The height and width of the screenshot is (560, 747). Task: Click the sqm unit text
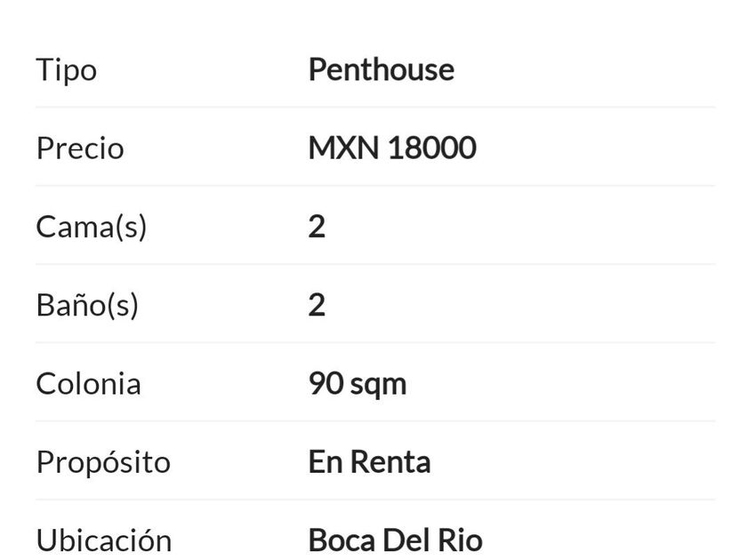click(x=378, y=386)
